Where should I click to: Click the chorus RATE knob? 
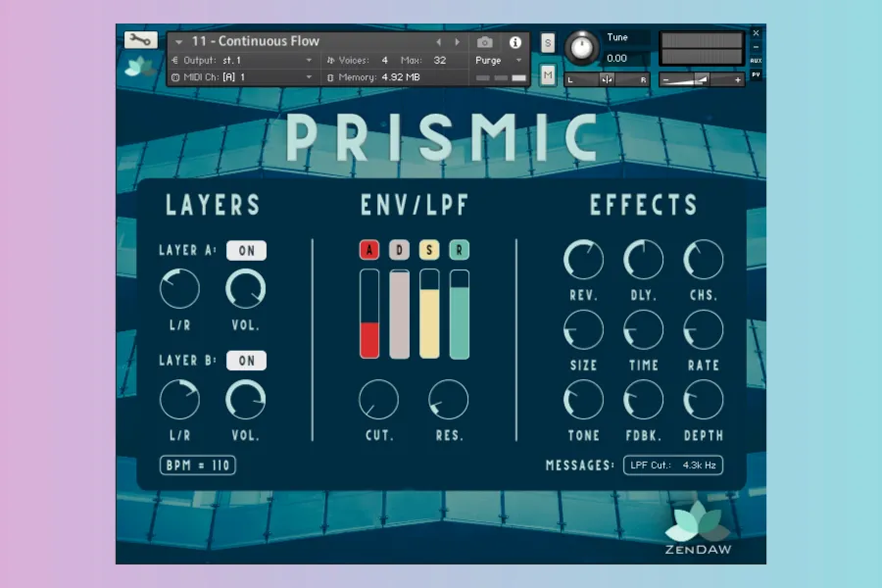click(x=703, y=329)
